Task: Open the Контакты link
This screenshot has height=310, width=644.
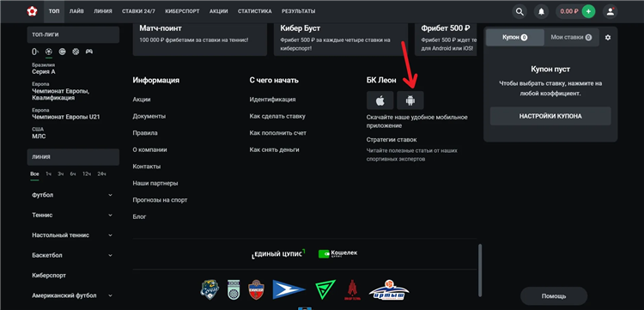Action: coord(147,167)
